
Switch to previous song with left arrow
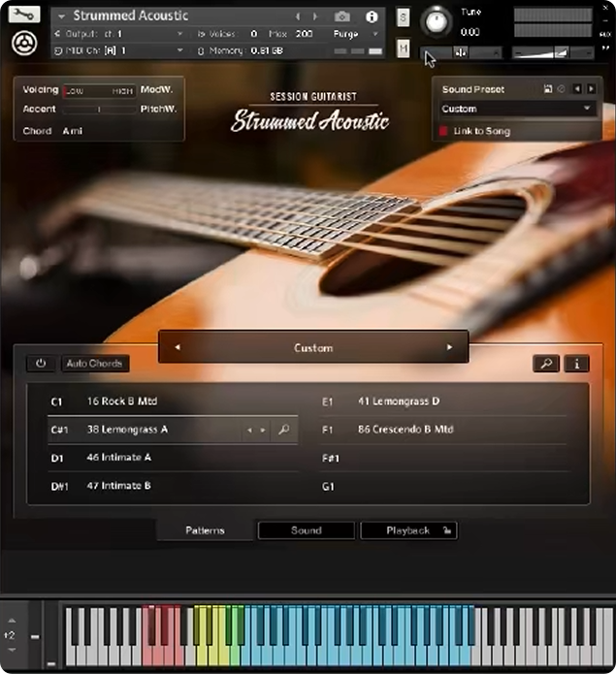[x=178, y=347]
